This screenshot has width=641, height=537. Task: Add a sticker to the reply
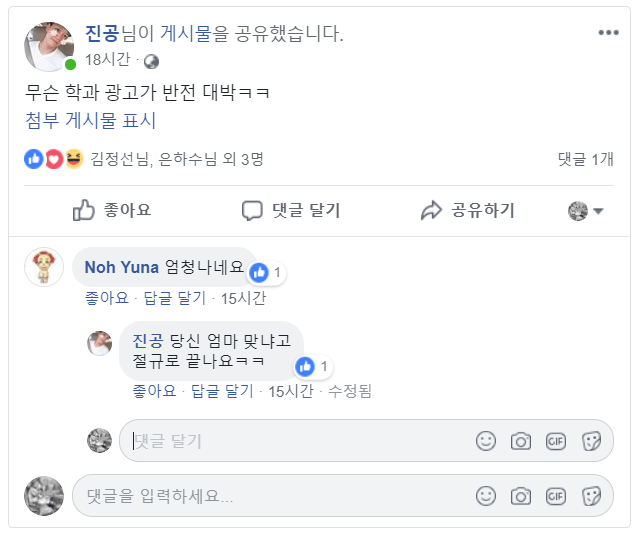591,441
